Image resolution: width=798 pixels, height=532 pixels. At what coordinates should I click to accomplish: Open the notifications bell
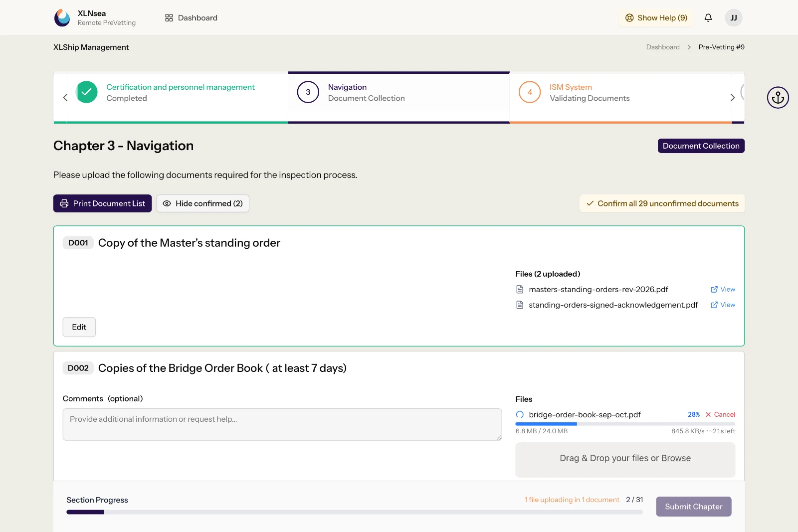click(708, 18)
